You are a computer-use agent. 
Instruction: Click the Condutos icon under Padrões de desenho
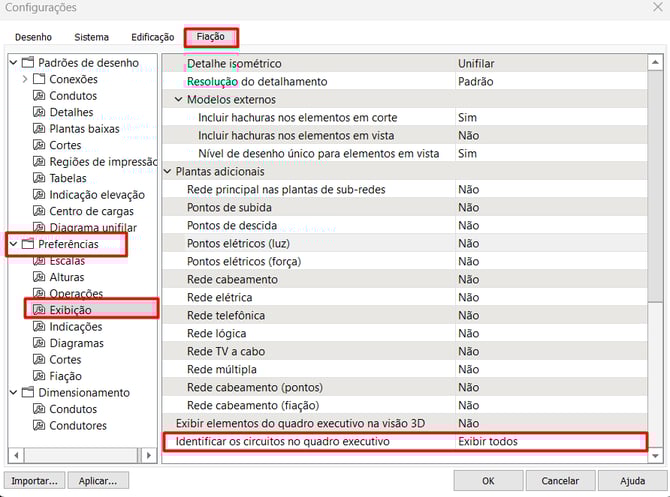[40, 96]
